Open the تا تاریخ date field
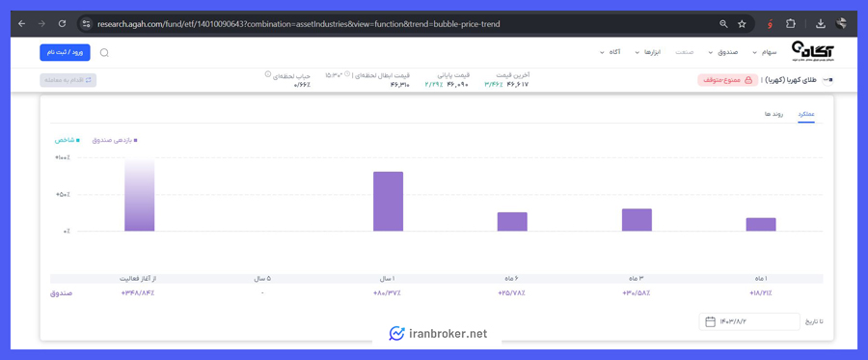868x360 pixels. point(749,321)
